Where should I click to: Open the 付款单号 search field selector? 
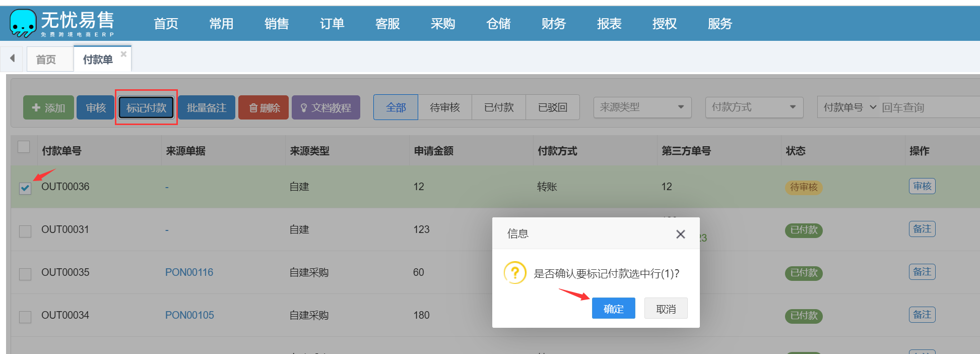(850, 107)
